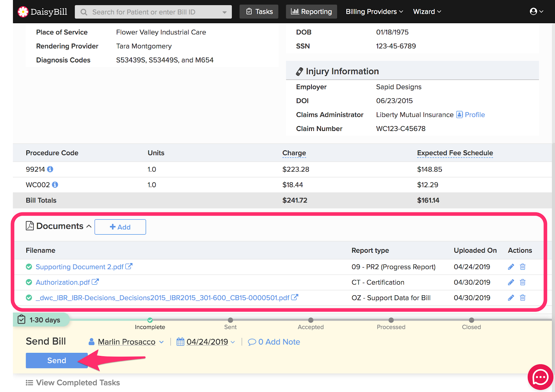
Task: Click the Add document button
Action: click(120, 227)
